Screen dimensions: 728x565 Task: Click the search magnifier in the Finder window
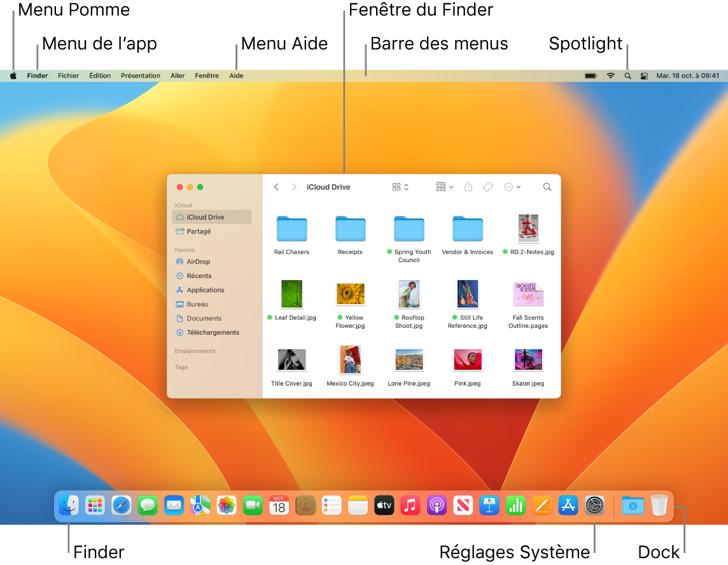[547, 186]
